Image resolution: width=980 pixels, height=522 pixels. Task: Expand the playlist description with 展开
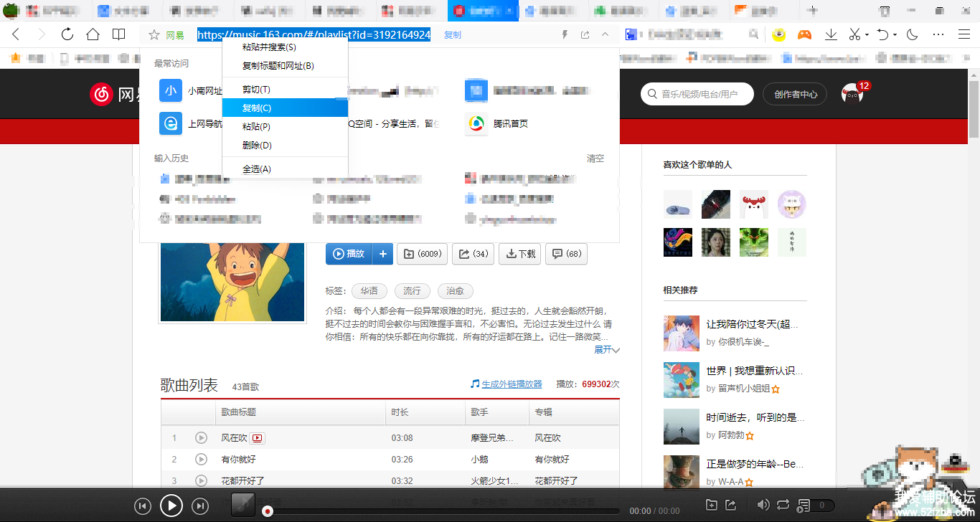[x=606, y=350]
